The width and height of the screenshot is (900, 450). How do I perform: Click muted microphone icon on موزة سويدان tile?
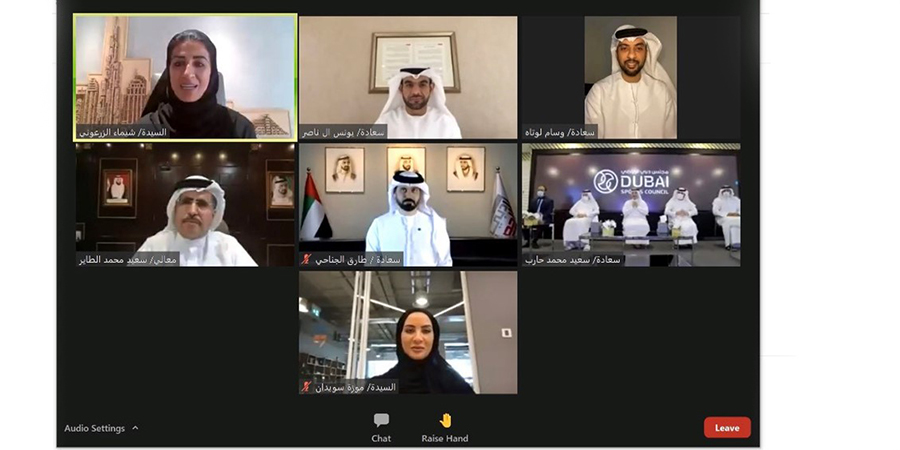tap(307, 387)
